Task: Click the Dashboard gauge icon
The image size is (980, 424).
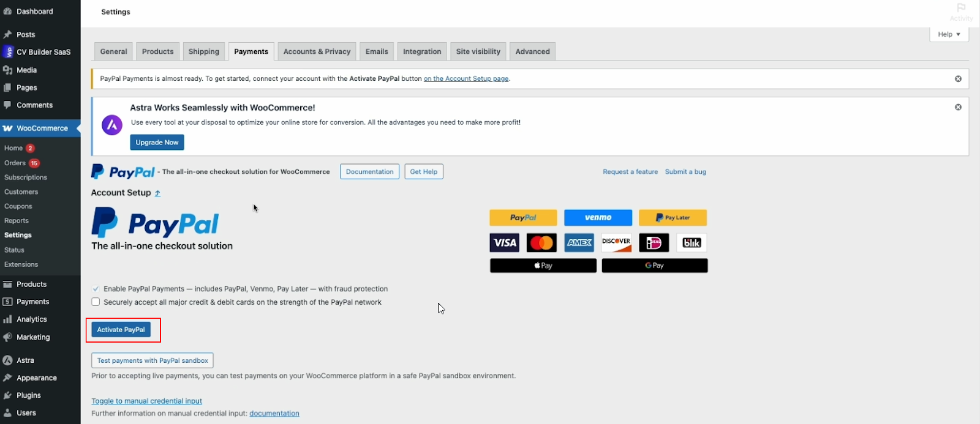Action: [7, 11]
